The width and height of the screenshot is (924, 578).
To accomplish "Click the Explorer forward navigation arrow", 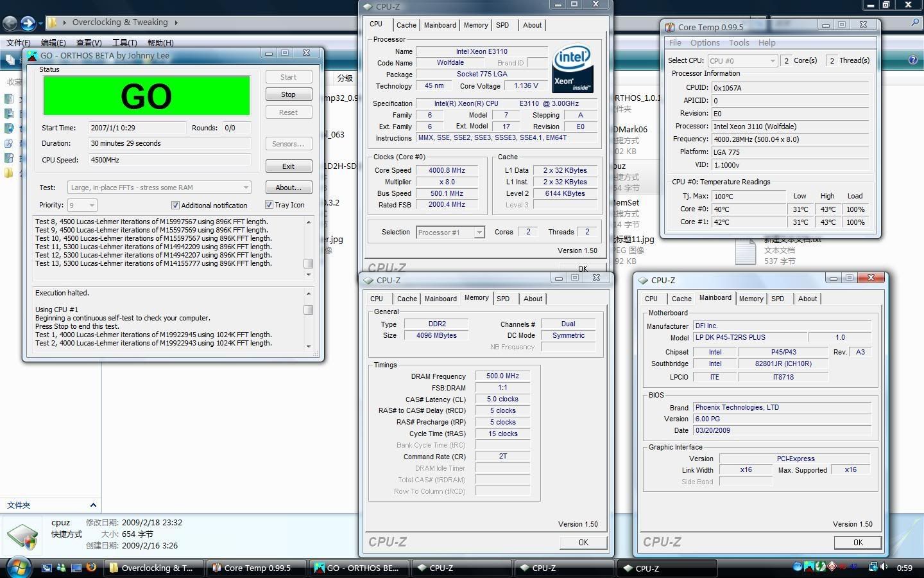I will click(x=28, y=23).
